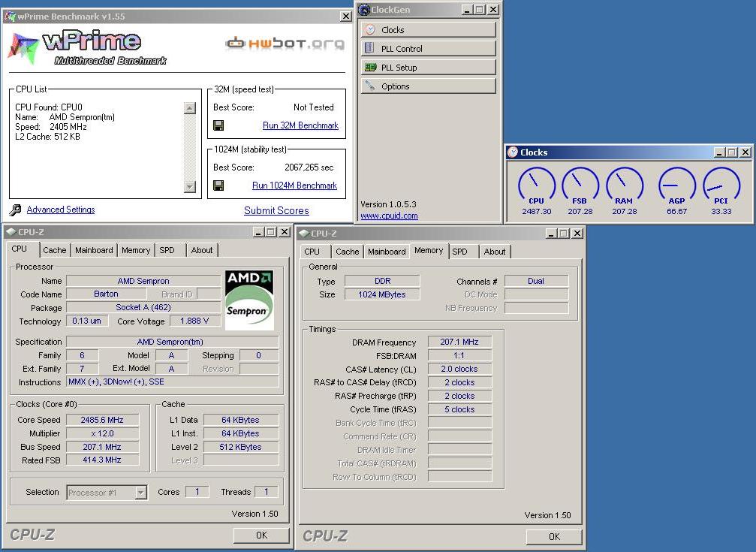The image size is (756, 552).
Task: Click the Clocks window title bar icon
Action: pyautogui.click(x=513, y=152)
